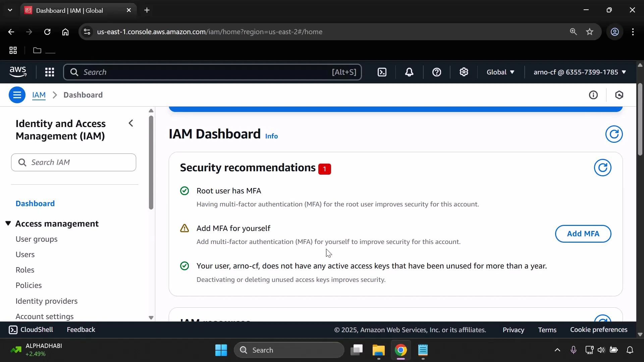Open the info panel beside the breadcrumb
Image resolution: width=644 pixels, height=362 pixels.
pyautogui.click(x=593, y=95)
